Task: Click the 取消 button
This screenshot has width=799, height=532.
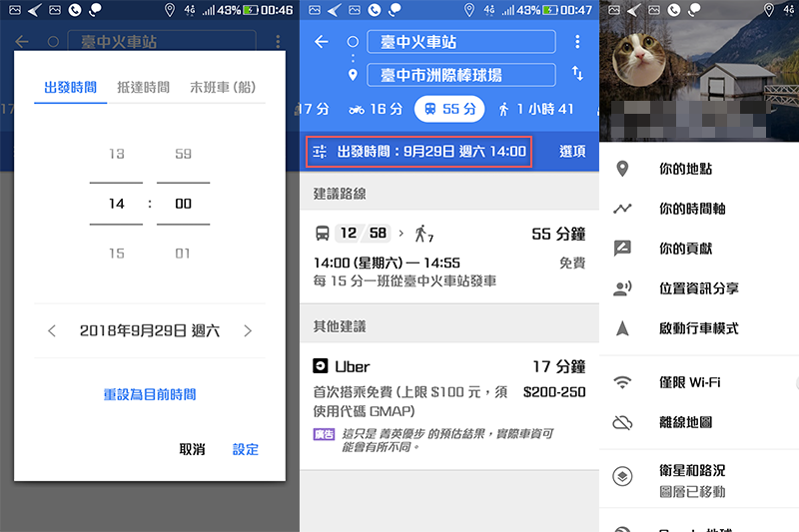Action: point(192,449)
